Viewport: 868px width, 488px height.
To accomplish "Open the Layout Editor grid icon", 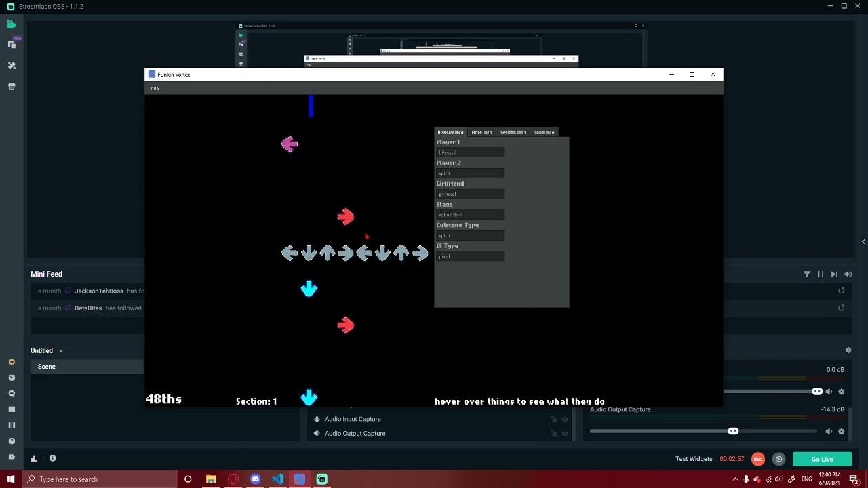I will click(x=12, y=409).
